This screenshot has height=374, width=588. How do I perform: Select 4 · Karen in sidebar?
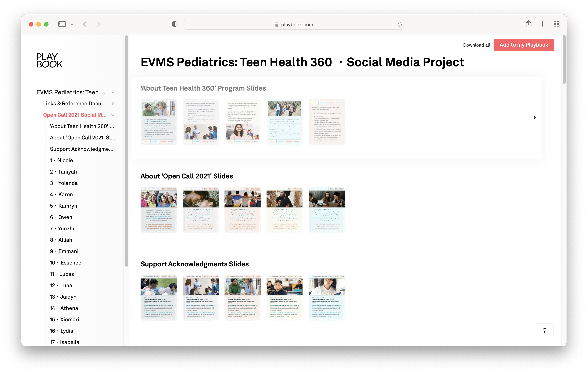click(x=61, y=194)
